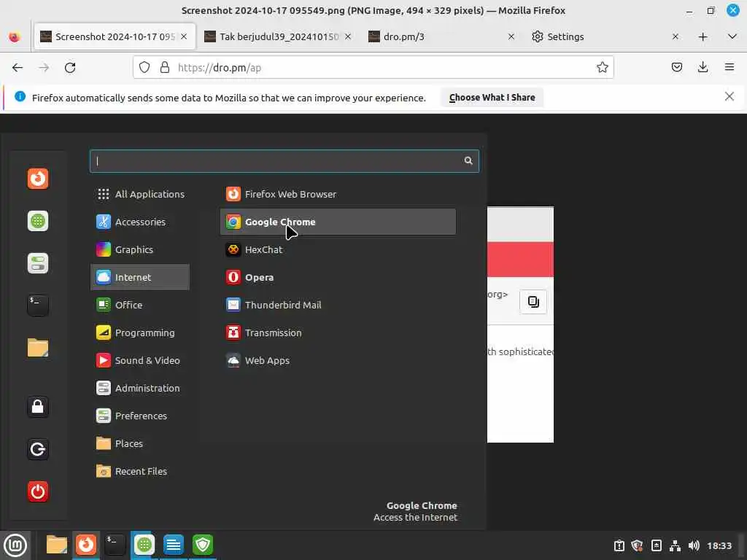Show site tracking protection shield info
The height and width of the screenshot is (560, 747).
click(x=144, y=68)
